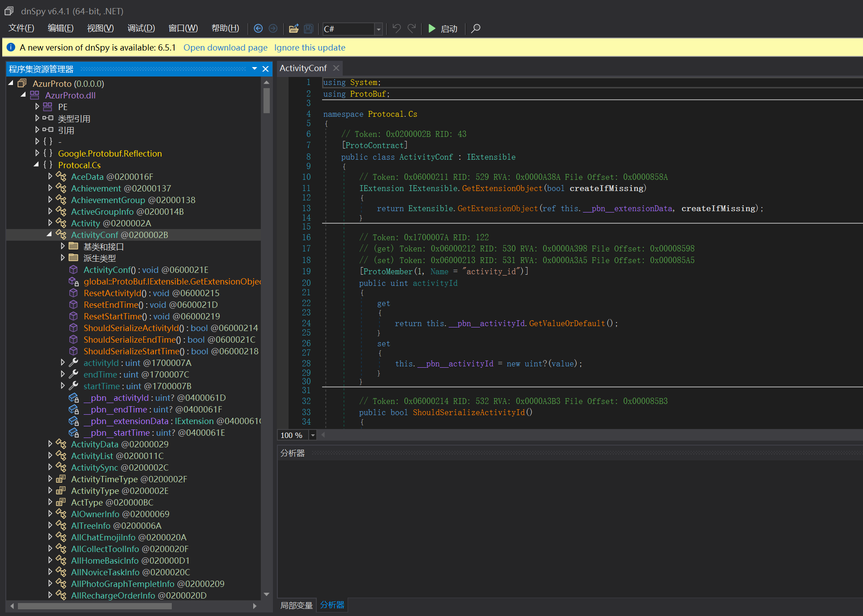Click the green start debugging icon

click(432, 29)
